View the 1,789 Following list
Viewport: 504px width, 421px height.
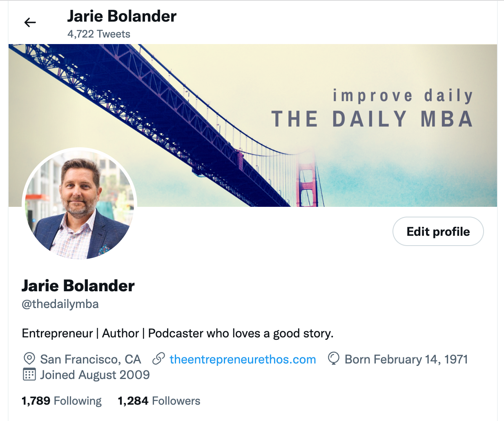(62, 401)
